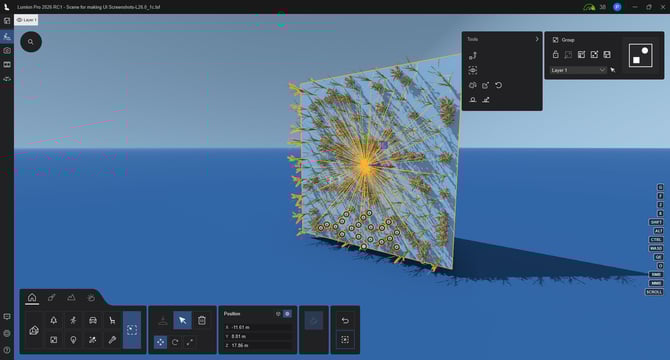This screenshot has height=360, width=670.
Task: Open the Movie mode film icon
Action: coord(7,64)
